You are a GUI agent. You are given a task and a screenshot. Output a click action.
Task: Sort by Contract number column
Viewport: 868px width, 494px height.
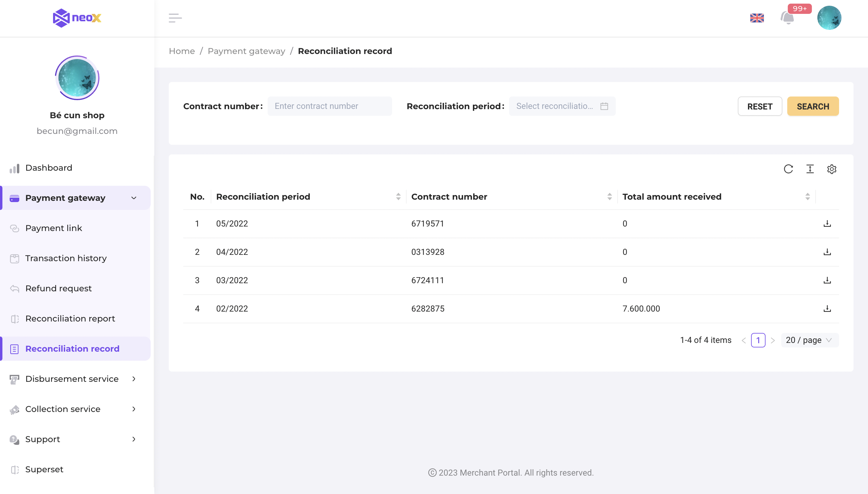click(609, 197)
